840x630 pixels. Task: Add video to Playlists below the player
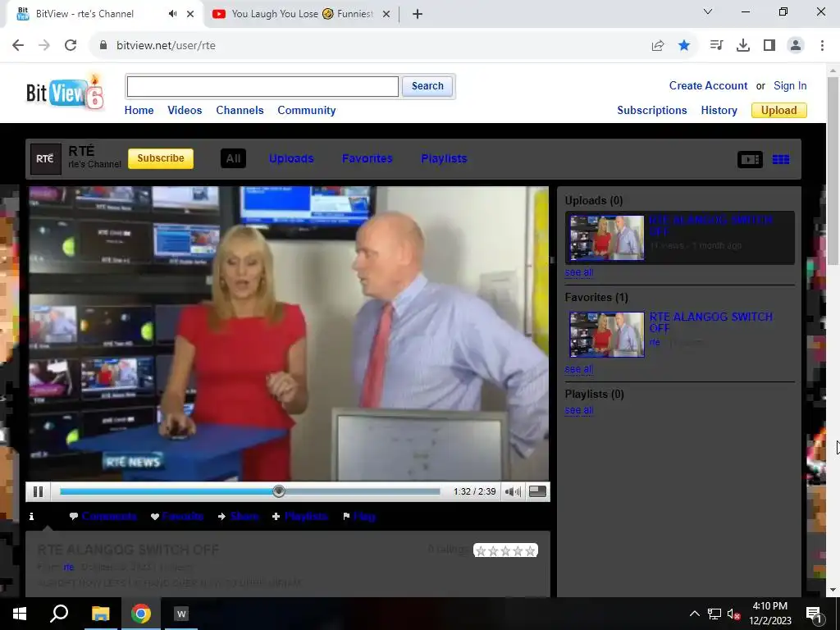306,517
